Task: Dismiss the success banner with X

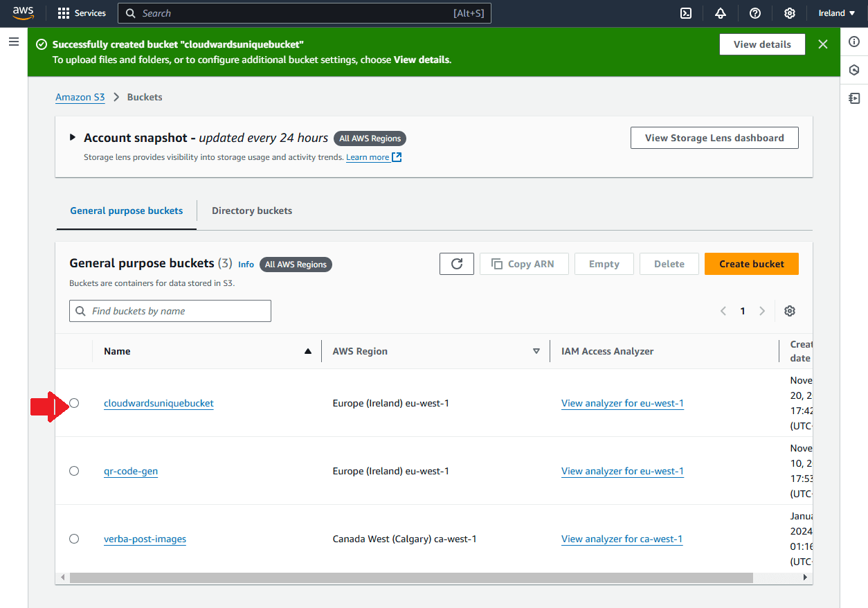Action: 823,44
